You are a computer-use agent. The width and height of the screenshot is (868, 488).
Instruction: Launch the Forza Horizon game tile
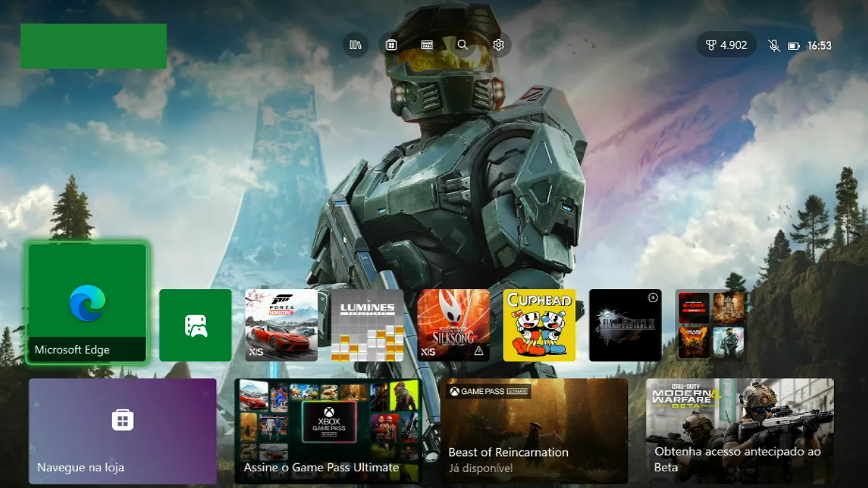pos(281,325)
